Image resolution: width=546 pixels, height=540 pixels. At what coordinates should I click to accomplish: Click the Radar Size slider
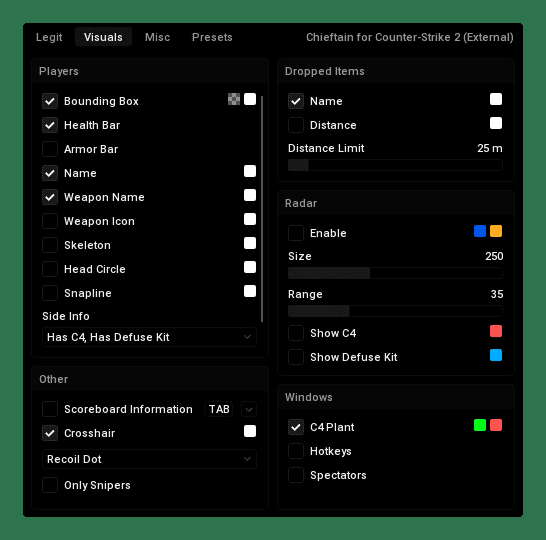(395, 273)
